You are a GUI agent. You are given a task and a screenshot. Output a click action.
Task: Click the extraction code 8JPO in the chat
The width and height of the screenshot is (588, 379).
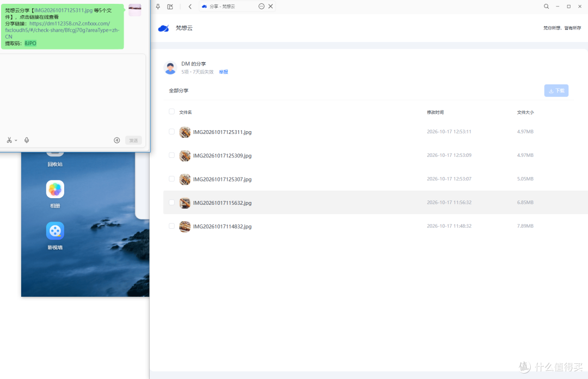(x=30, y=44)
